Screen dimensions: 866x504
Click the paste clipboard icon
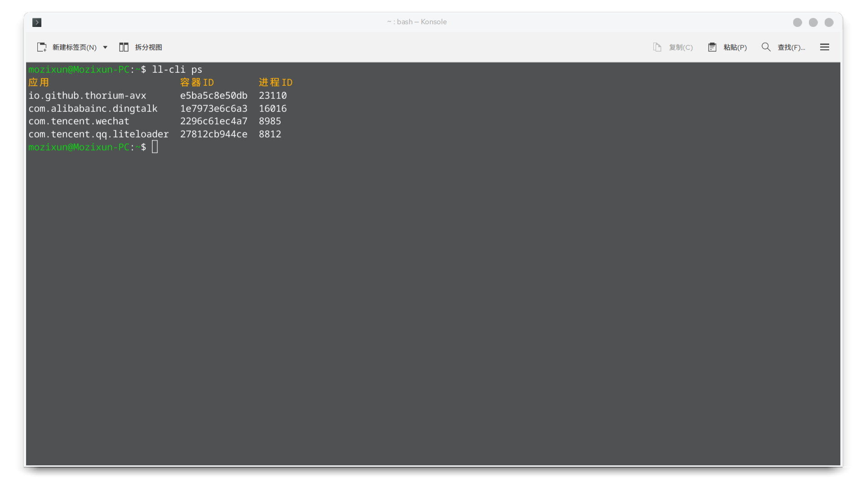coord(712,47)
